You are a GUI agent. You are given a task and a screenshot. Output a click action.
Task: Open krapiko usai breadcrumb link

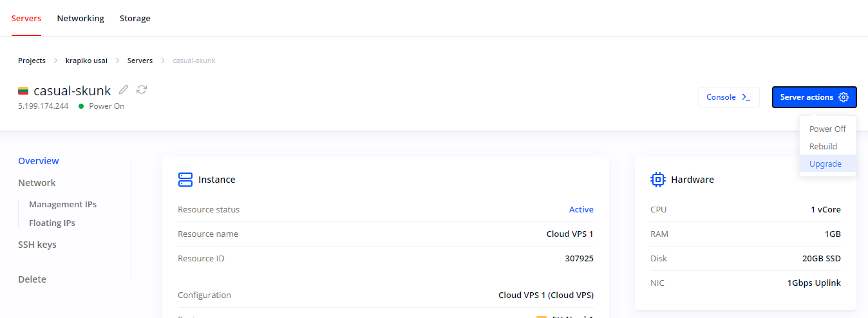click(86, 61)
